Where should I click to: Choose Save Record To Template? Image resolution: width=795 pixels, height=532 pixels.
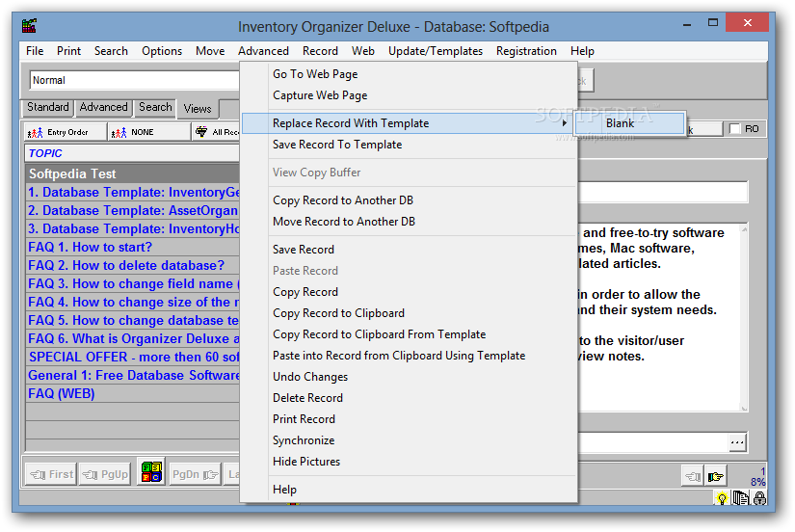tap(409, 145)
